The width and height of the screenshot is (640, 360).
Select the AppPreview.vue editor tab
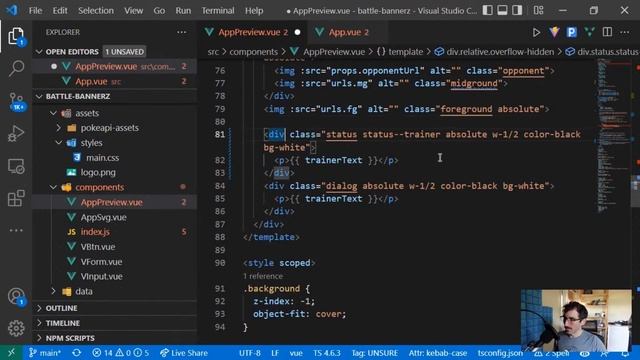click(253, 32)
